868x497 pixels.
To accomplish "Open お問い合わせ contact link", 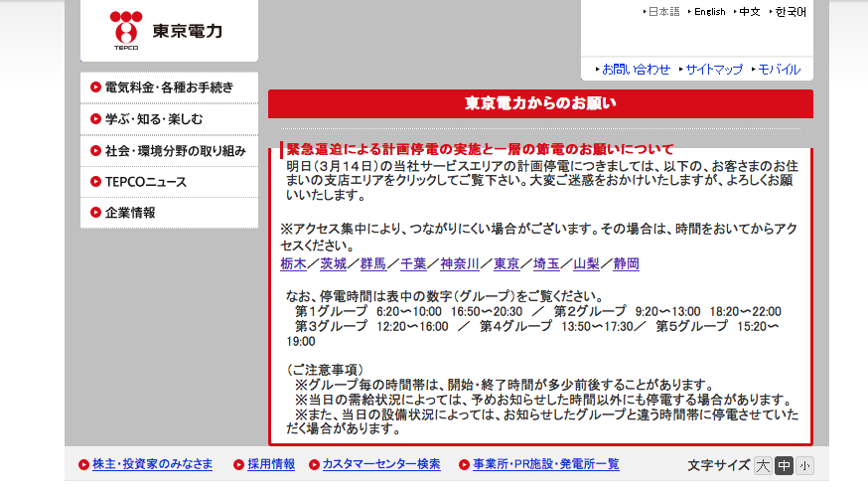I will click(x=636, y=70).
